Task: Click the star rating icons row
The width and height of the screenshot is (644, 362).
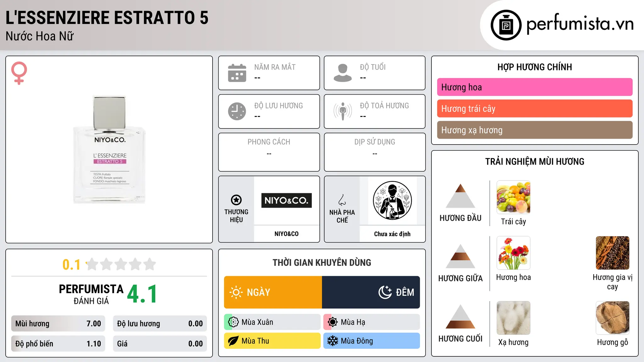Action: click(x=121, y=264)
